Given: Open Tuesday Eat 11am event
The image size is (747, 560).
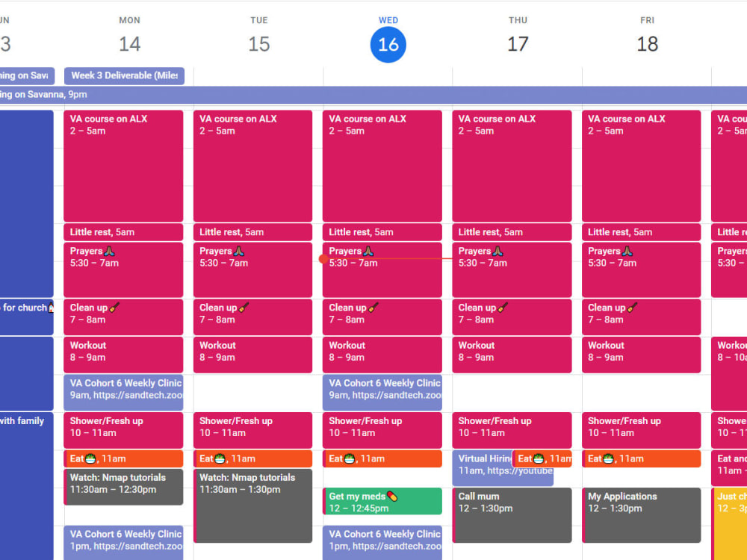Looking at the screenshot, I should tap(253, 458).
